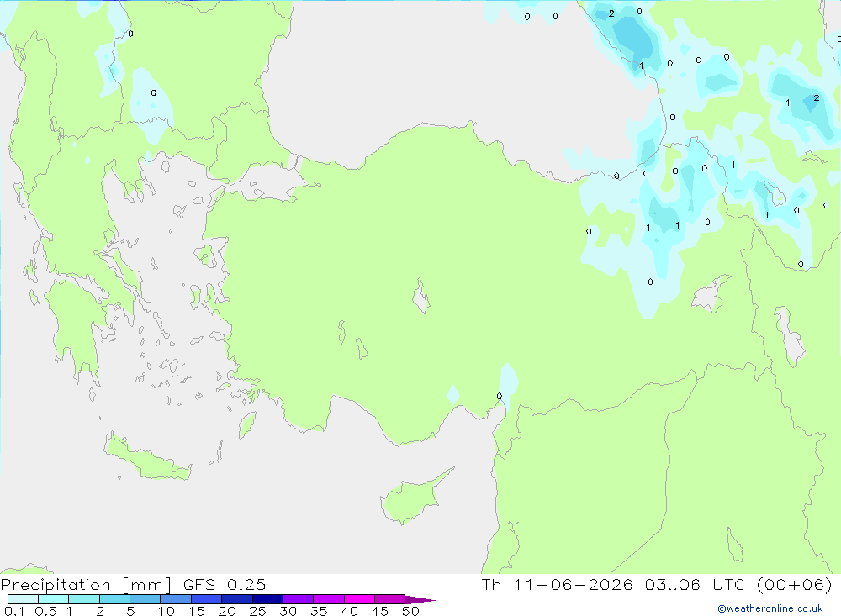Viewport: 841px width, 616px height.
Task: Click the "30" legend scale label
Action: [x=288, y=611]
